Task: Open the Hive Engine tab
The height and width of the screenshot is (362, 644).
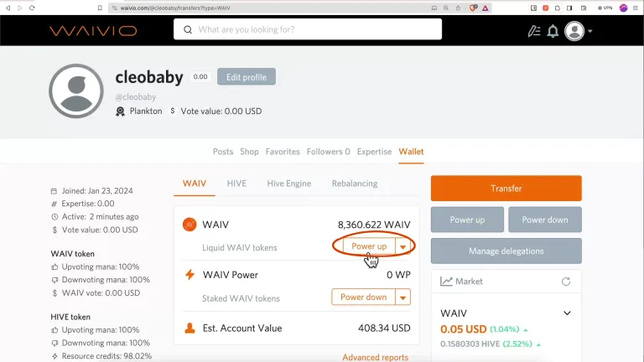Action: coord(289,184)
